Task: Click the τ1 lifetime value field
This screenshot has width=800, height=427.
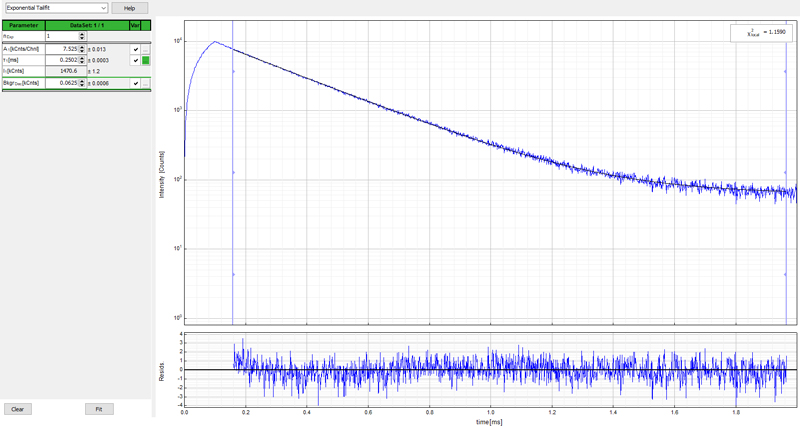Action: 62,60
